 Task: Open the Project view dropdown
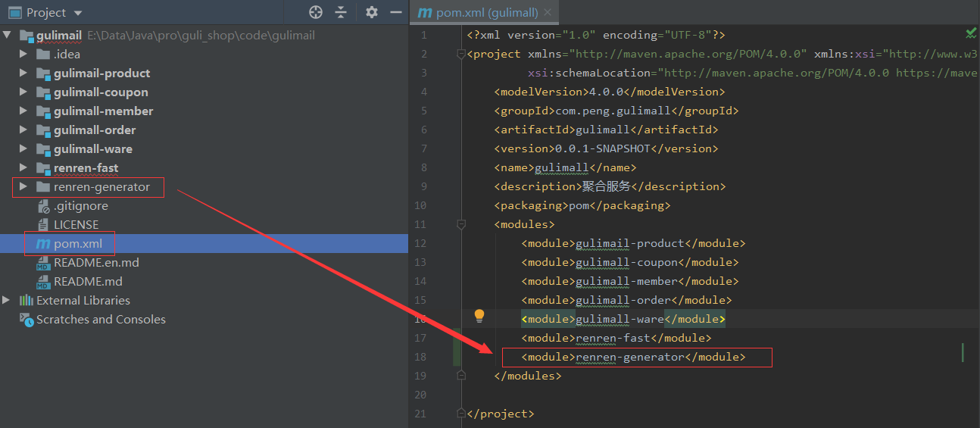[x=79, y=13]
